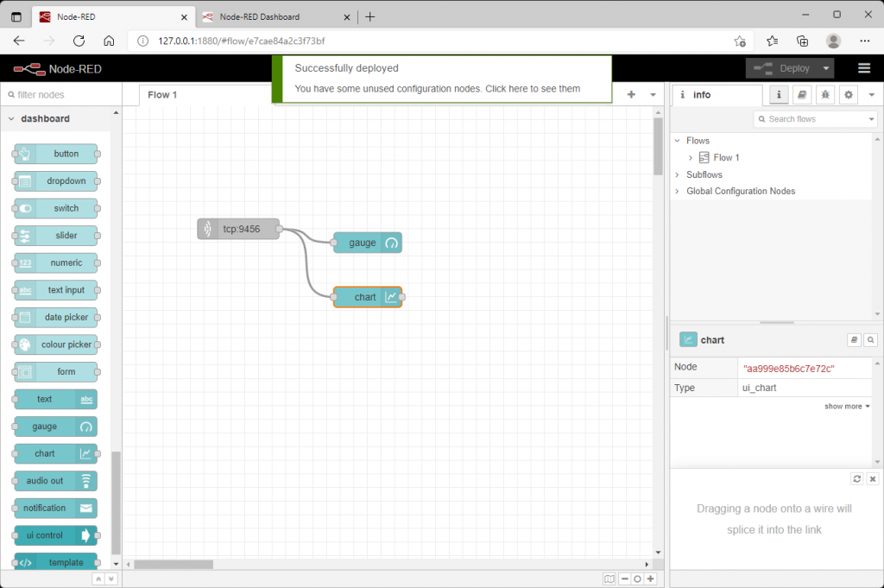
Task: Open Search flows options dropdown
Action: (x=872, y=119)
